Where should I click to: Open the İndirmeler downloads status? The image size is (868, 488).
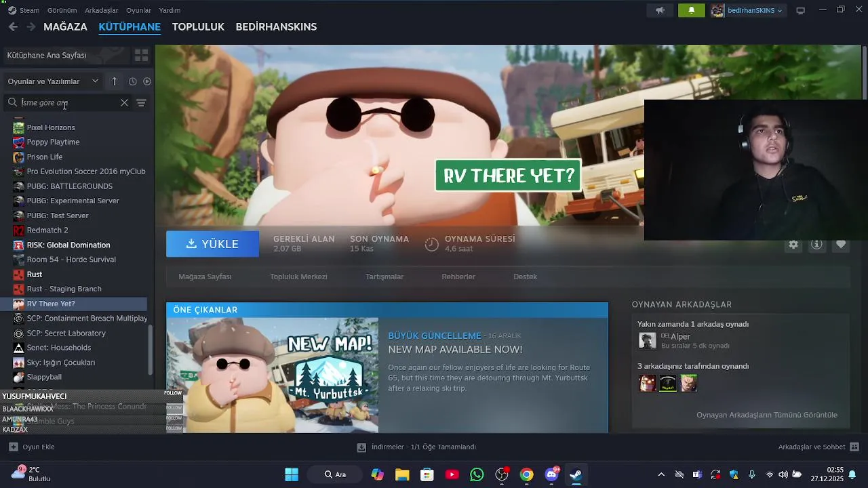pos(416,447)
